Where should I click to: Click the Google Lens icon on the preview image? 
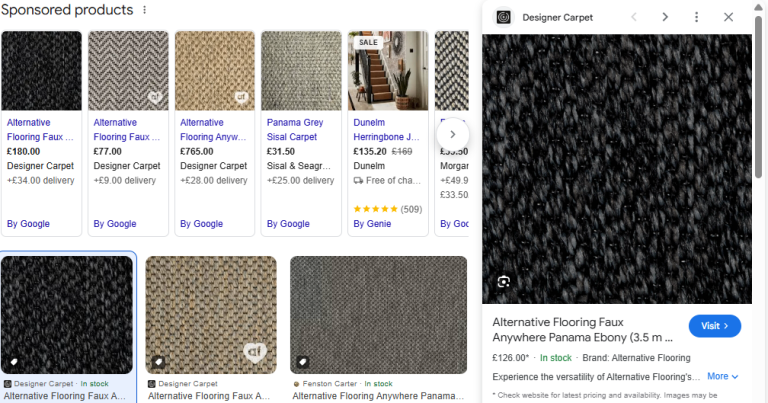(x=504, y=282)
